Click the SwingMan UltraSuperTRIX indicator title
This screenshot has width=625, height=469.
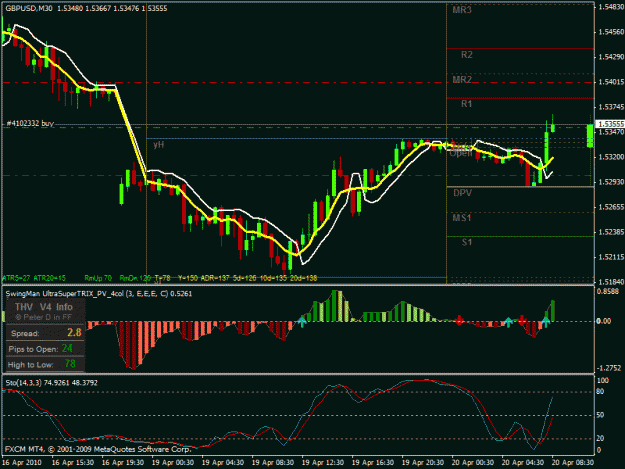(98, 294)
